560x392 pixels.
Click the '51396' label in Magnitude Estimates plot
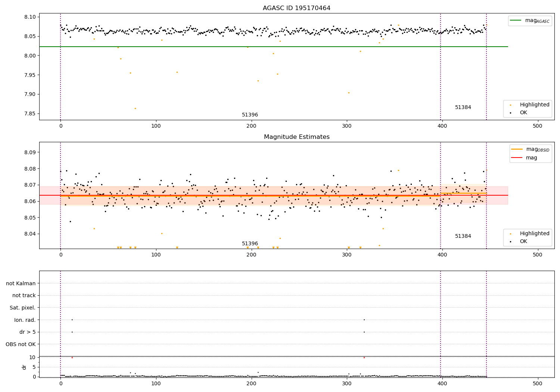[x=250, y=244]
